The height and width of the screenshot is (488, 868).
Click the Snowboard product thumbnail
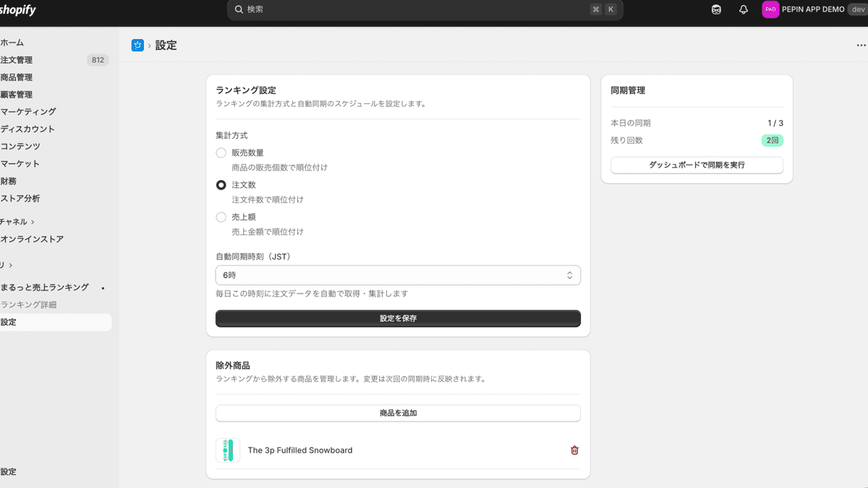point(228,450)
